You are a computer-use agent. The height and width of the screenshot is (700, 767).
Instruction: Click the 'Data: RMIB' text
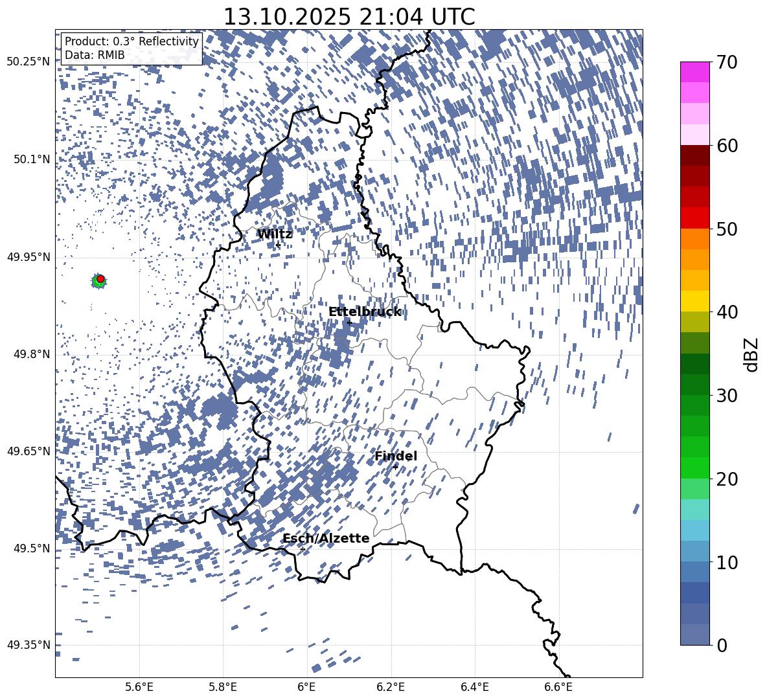[95, 55]
